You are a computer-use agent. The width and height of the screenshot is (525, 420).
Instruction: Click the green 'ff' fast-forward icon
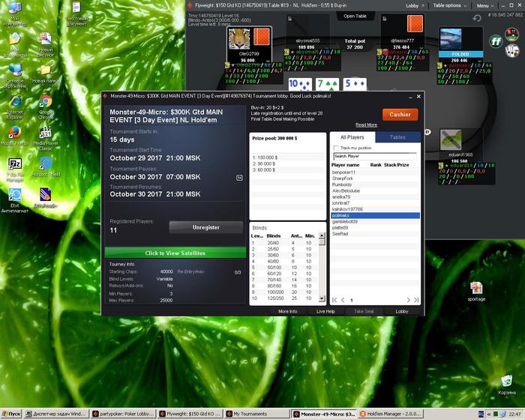[x=497, y=40]
